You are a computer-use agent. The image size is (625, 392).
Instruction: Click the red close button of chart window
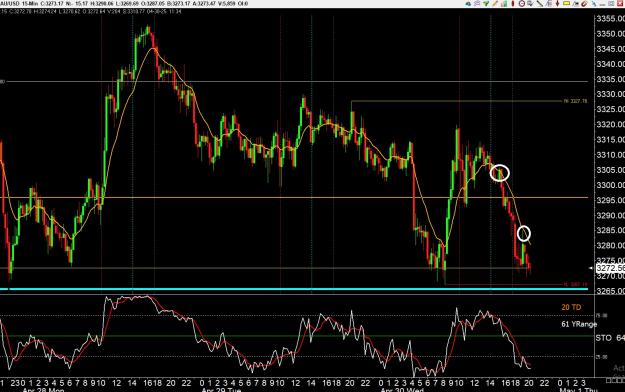tap(620, 3)
